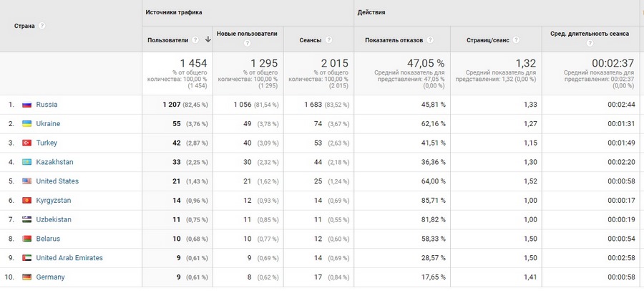The image size is (644, 291).
Task: Click the Источники трафика group header
Action: point(174,12)
